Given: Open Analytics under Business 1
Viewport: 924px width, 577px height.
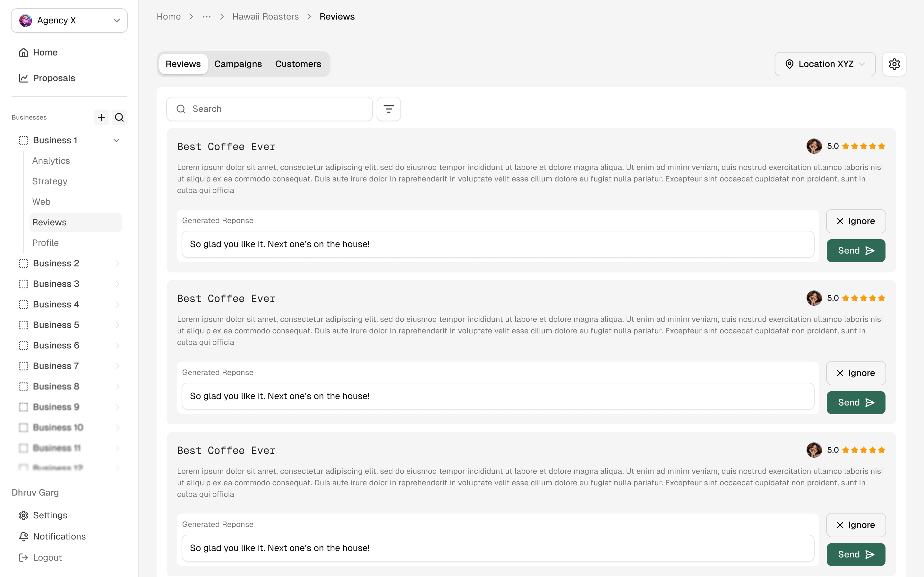Looking at the screenshot, I should (51, 161).
